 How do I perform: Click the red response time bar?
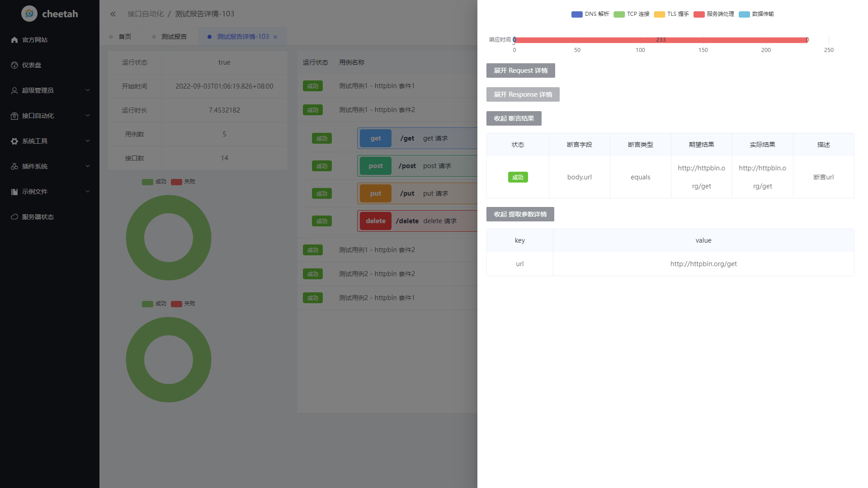pos(660,40)
